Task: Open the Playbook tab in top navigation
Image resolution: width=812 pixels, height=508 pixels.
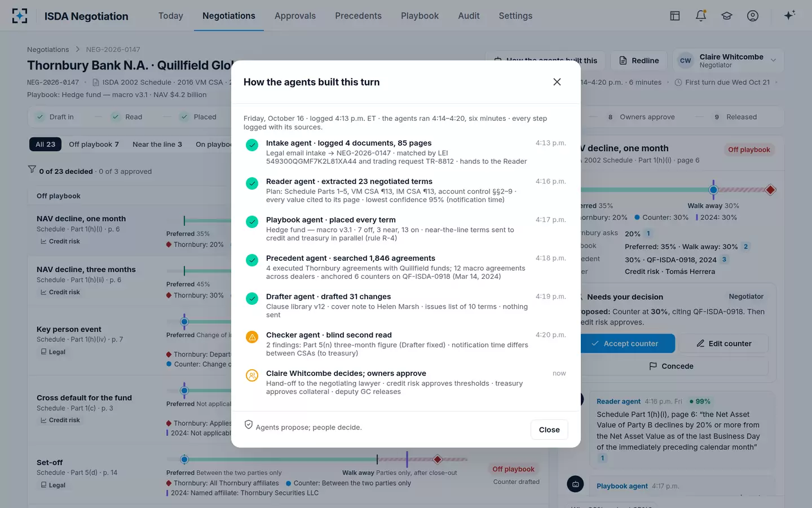Action: (420, 16)
